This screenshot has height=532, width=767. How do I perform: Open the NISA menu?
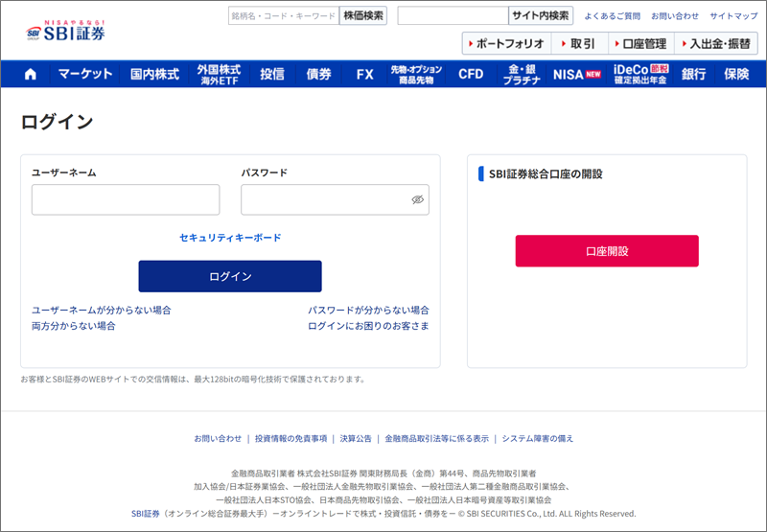tap(577, 74)
